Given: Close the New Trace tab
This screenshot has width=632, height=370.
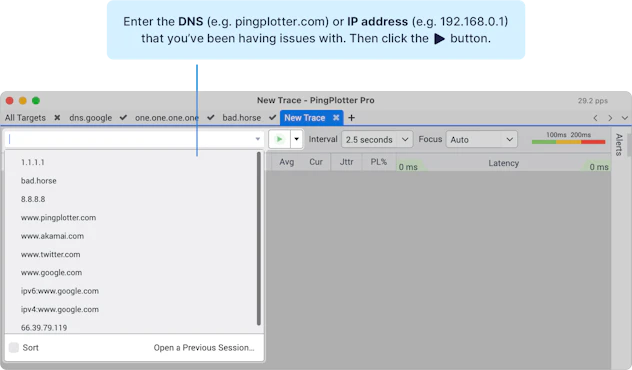Looking at the screenshot, I should pyautogui.click(x=336, y=118).
